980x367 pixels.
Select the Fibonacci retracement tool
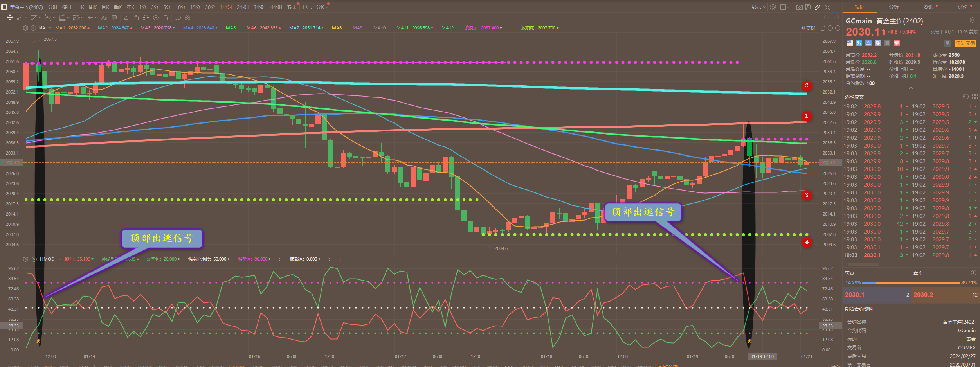click(x=76, y=18)
